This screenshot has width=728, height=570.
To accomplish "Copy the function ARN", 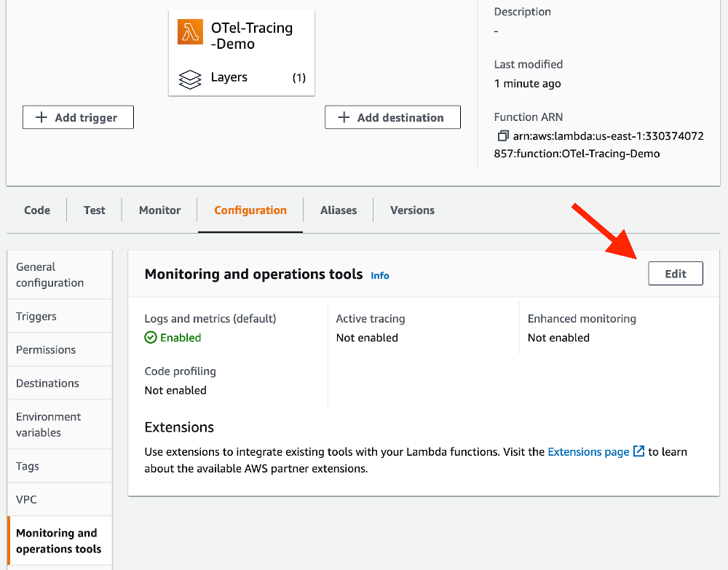I will click(503, 135).
